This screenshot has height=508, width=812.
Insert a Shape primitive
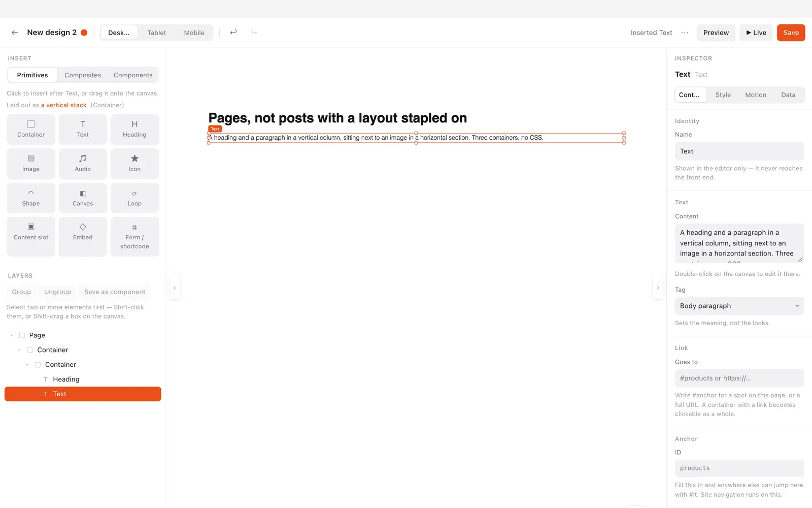pyautogui.click(x=31, y=198)
